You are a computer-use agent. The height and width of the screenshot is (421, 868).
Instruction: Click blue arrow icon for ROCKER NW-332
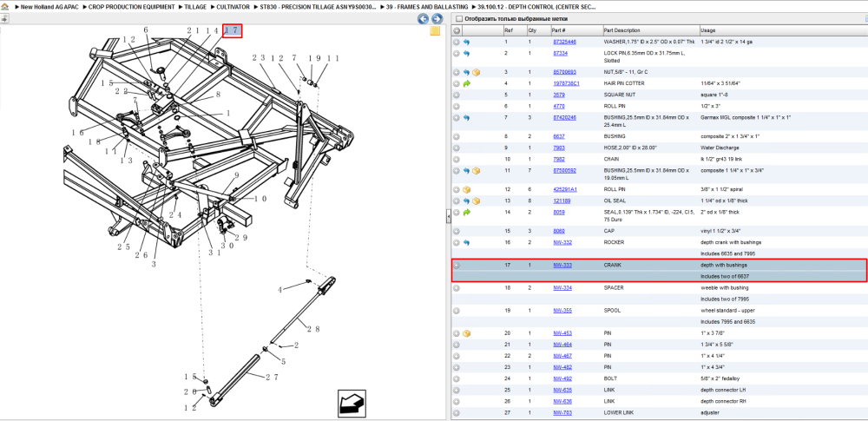[466, 243]
